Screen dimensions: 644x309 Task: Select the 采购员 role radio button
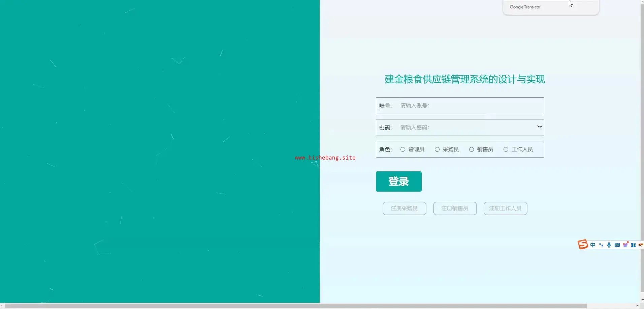[437, 149]
